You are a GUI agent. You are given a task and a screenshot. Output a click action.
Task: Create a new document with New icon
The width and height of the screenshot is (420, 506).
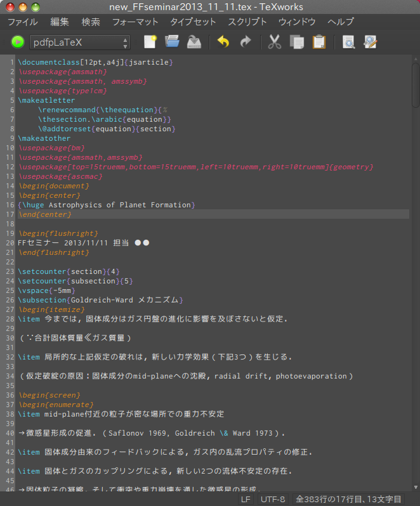pos(150,42)
